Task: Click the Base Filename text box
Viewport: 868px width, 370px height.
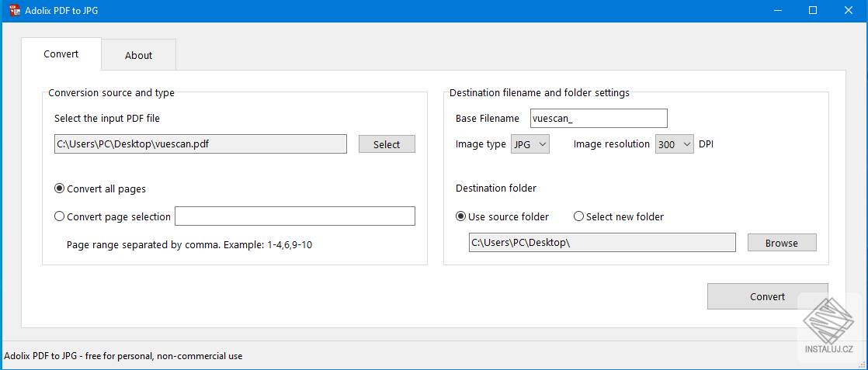Action: (599, 119)
